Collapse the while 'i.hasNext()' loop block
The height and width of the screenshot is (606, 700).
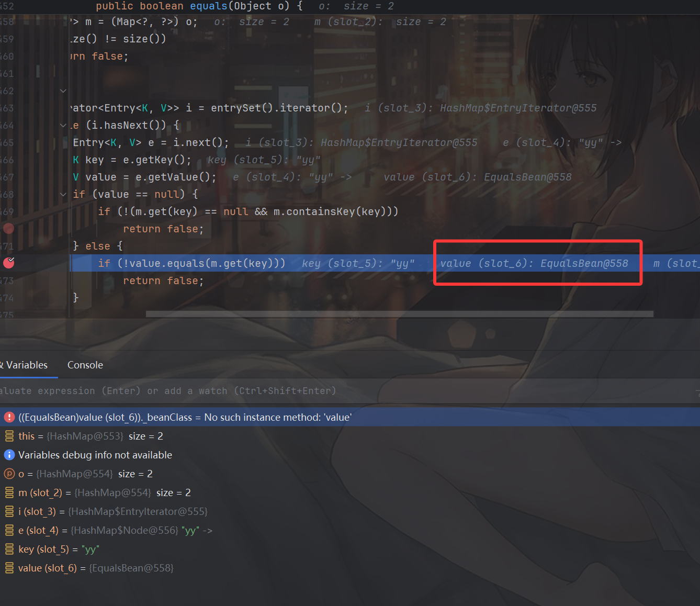[x=63, y=125]
